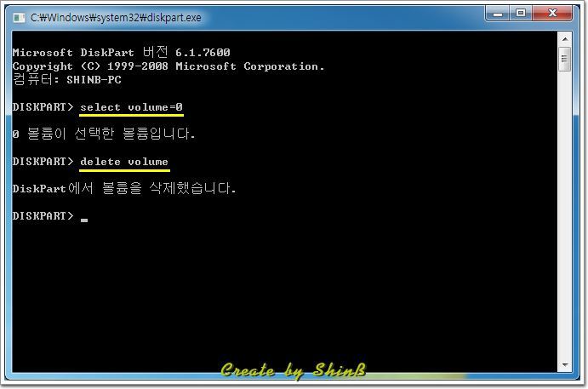Click the second DISKPART> prompt before delete
Viewport: 588px width, 389px height.
tap(43, 162)
